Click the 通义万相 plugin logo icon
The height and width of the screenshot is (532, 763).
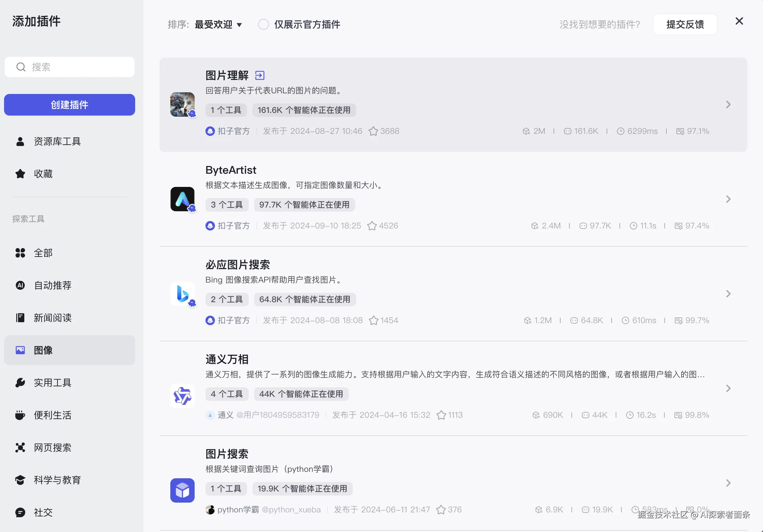pos(182,395)
